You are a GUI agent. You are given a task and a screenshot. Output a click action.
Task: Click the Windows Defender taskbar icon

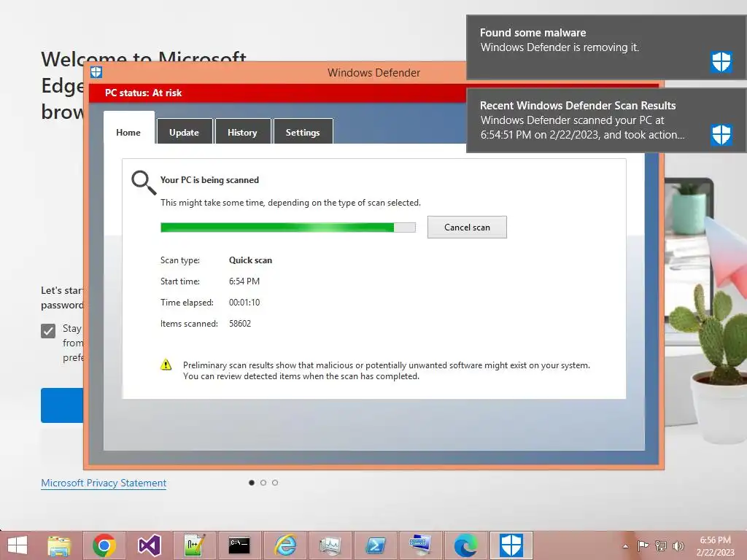tap(511, 545)
